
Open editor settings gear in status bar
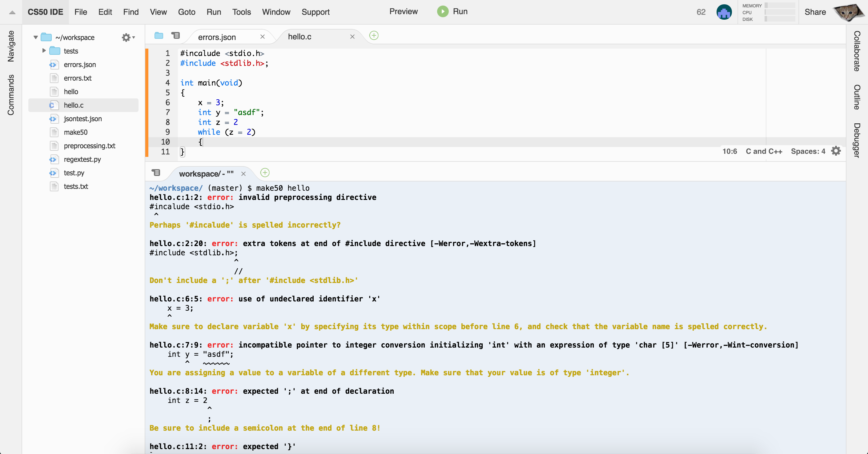pos(836,151)
